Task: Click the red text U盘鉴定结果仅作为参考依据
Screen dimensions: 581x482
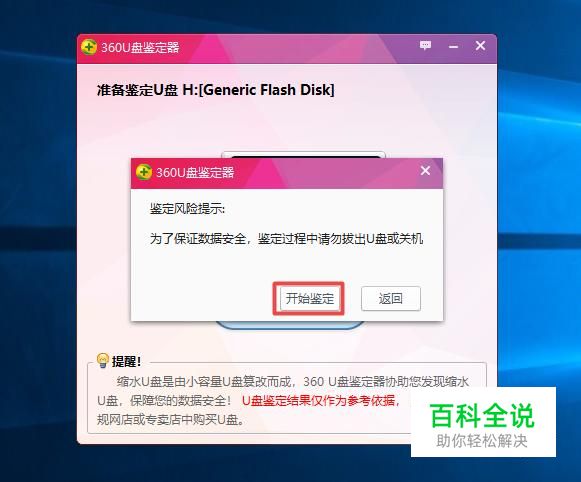Action: point(321,400)
